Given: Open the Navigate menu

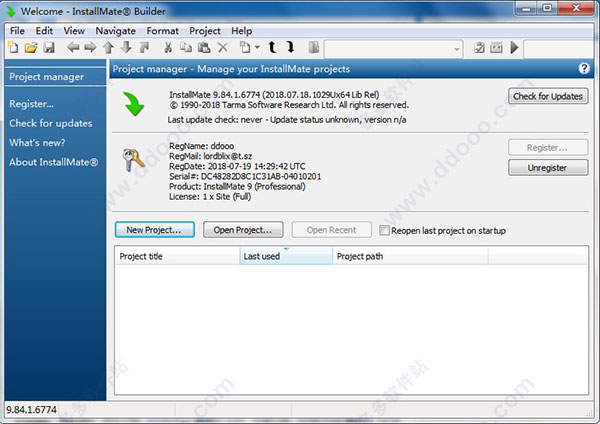Looking at the screenshot, I should (116, 31).
